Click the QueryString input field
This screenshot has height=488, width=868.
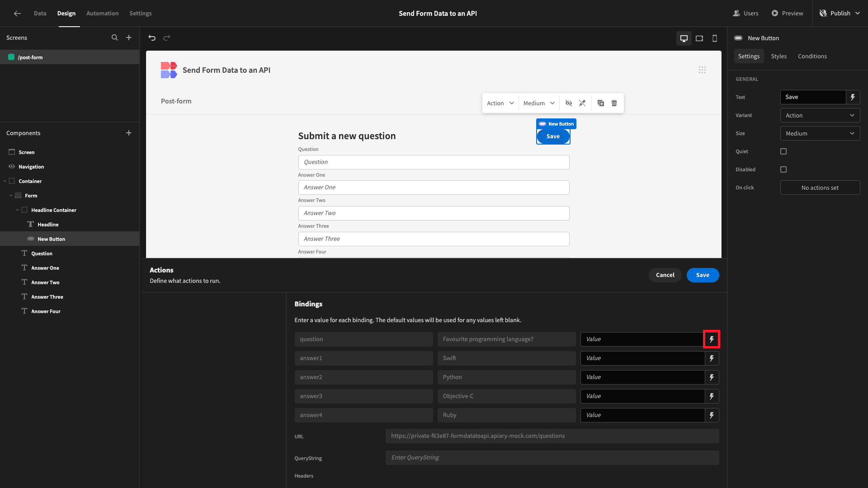pos(552,458)
